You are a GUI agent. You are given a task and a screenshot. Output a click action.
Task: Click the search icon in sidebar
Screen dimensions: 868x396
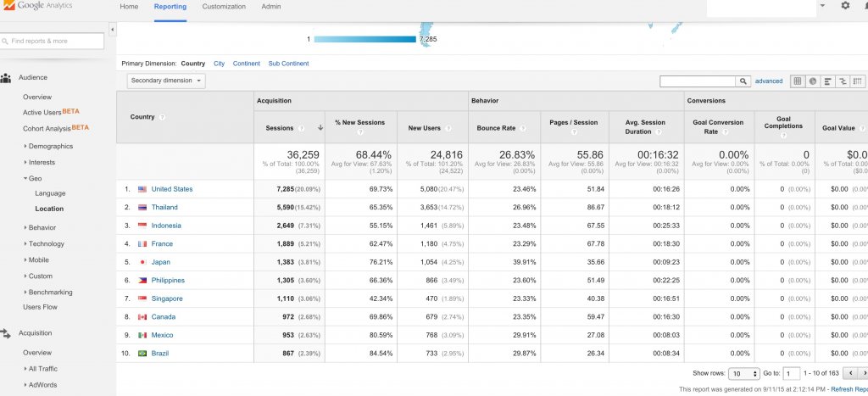point(5,42)
